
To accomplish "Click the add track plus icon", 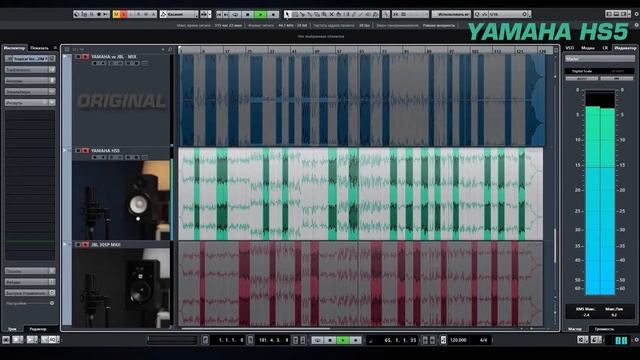I will (x=163, y=49).
